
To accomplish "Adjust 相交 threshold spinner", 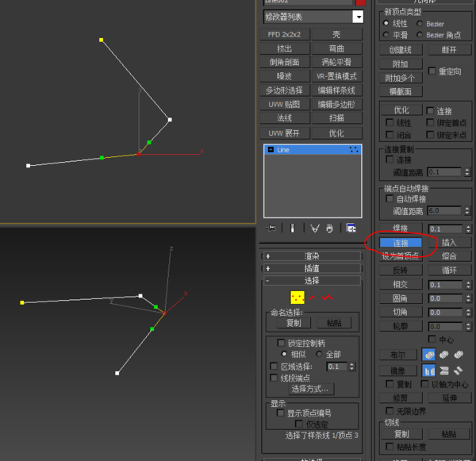I will coord(468,285).
